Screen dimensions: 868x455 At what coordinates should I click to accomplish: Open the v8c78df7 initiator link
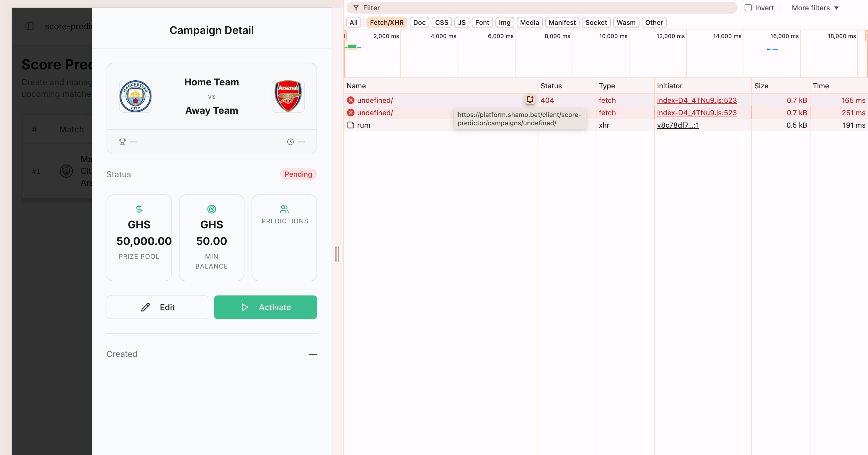(x=678, y=125)
